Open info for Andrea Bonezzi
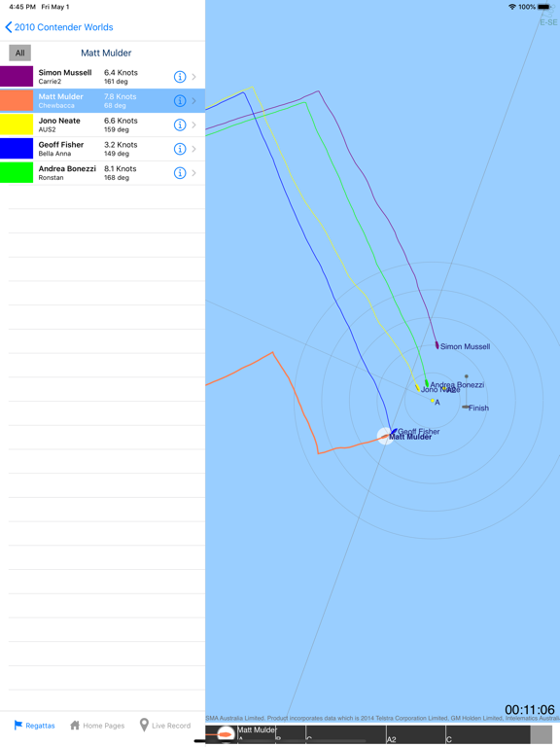This screenshot has height=747, width=560. click(x=180, y=173)
